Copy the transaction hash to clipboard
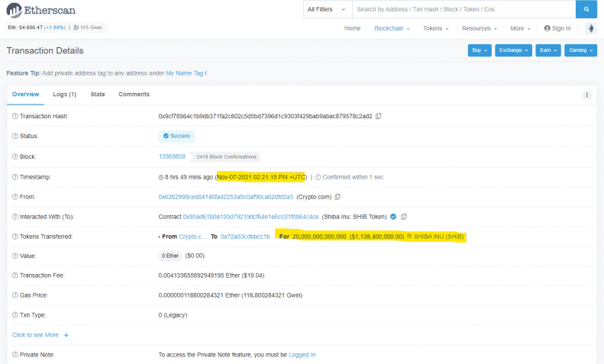The height and width of the screenshot is (364, 604). (378, 116)
